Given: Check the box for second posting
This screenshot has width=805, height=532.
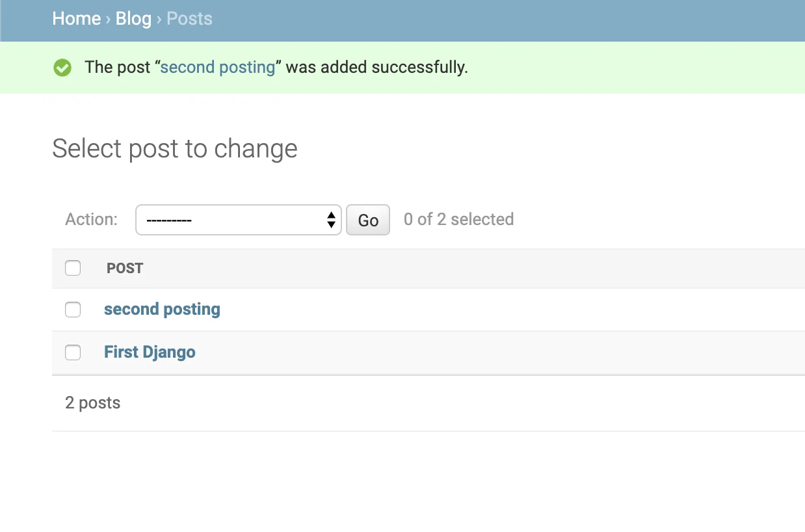Looking at the screenshot, I should [x=73, y=310].
